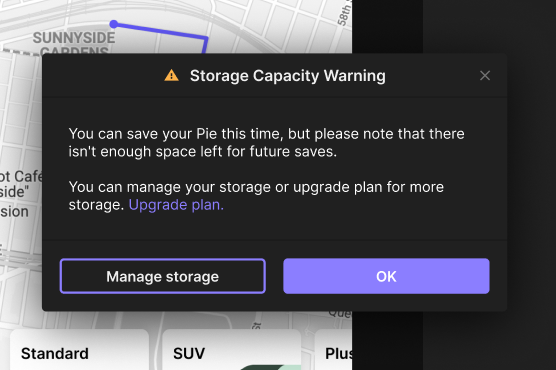Click the Café label on the map

(x=21, y=176)
